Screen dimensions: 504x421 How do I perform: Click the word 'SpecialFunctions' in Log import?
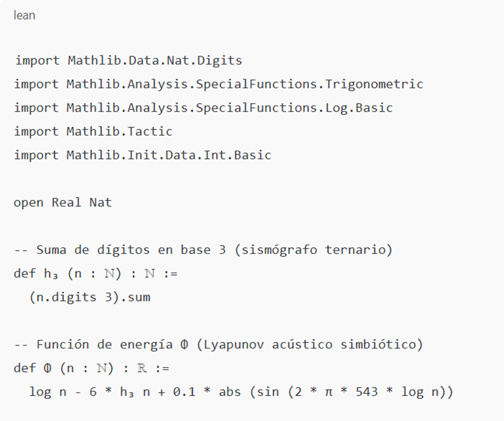(x=256, y=108)
